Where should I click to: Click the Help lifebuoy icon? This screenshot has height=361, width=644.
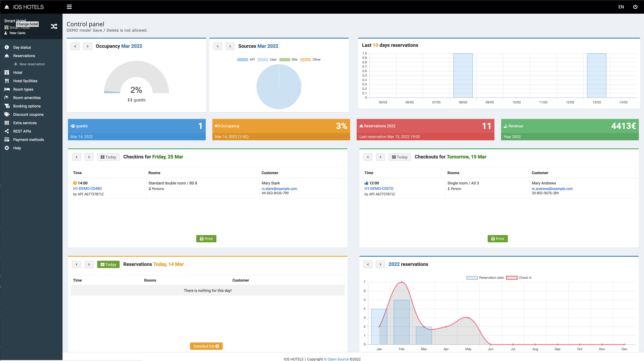(x=7, y=148)
